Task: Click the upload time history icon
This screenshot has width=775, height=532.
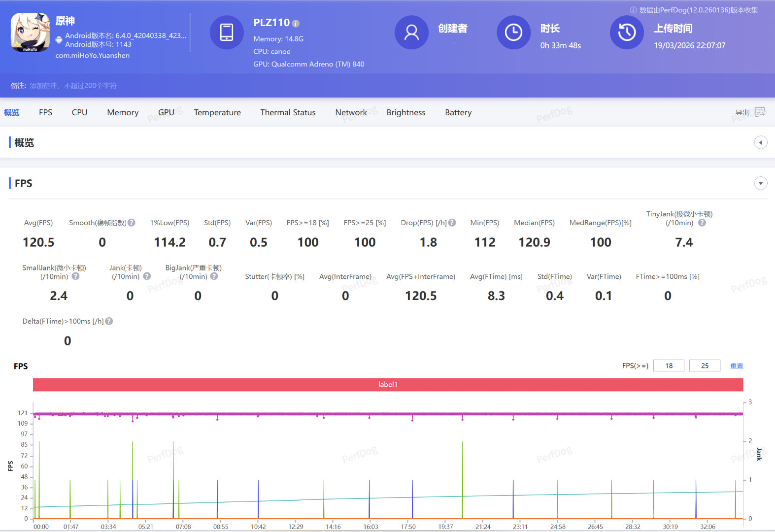Action: pos(627,33)
